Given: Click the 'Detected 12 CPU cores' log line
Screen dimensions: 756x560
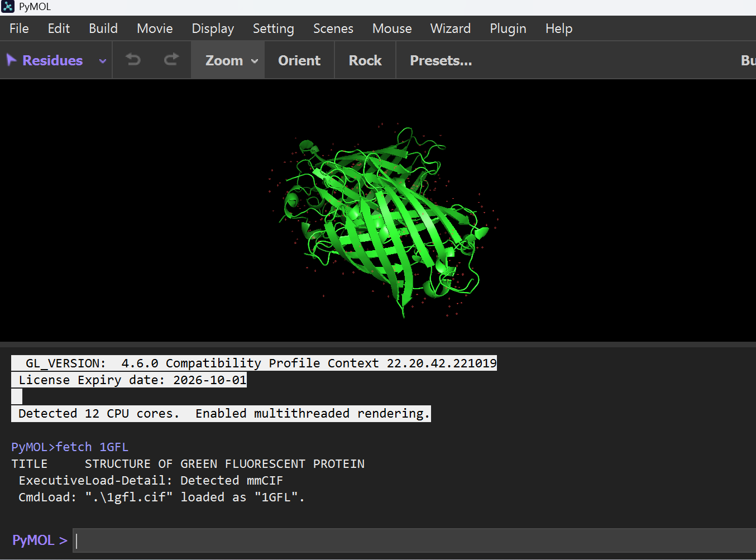Looking at the screenshot, I should [221, 414].
